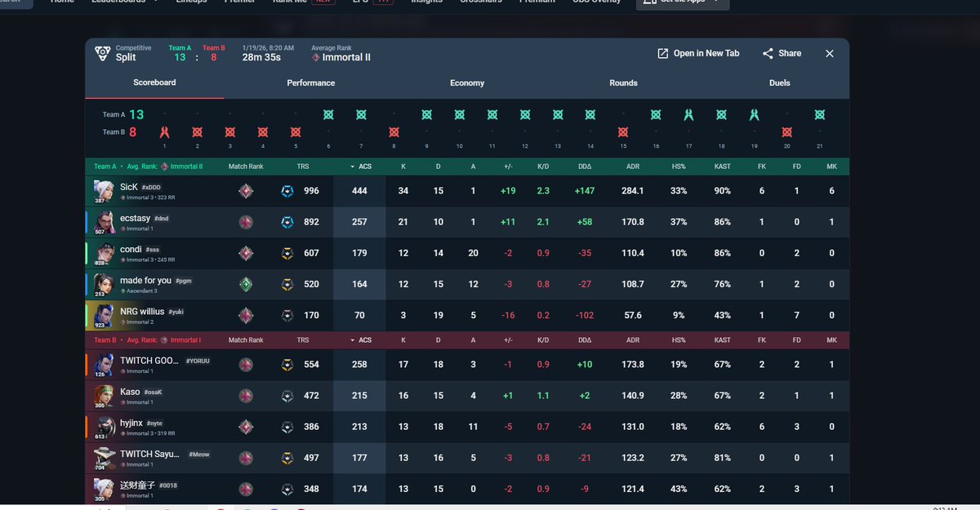Sort Team A by ACS column
980x510 pixels.
pyautogui.click(x=359, y=166)
